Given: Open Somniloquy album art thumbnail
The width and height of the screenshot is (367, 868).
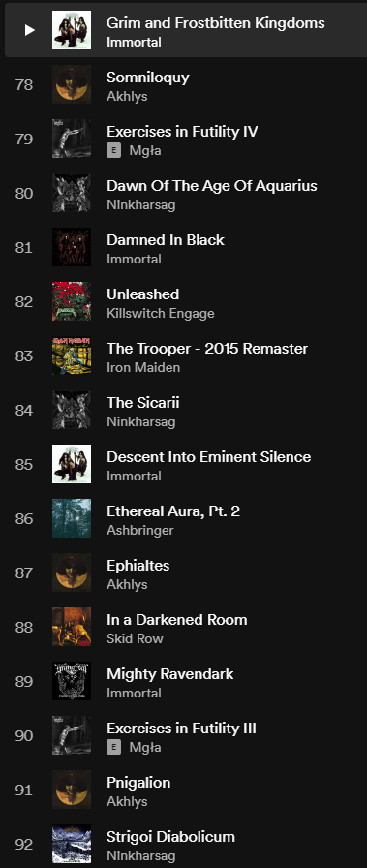Looking at the screenshot, I should point(72,84).
